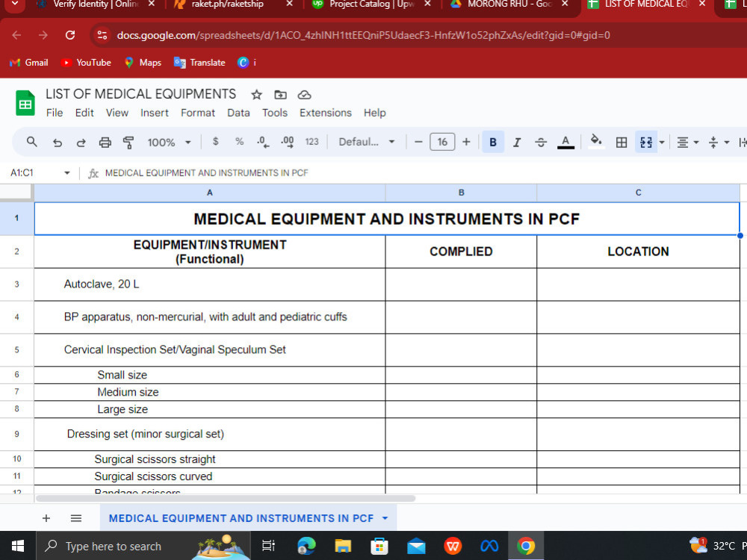Open vertical align options
This screenshot has height=560, width=747.
point(719,143)
